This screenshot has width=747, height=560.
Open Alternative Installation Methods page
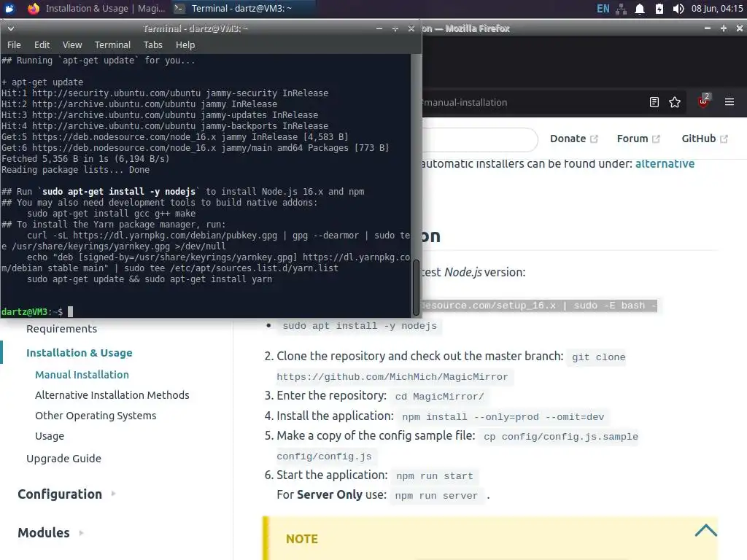point(112,395)
